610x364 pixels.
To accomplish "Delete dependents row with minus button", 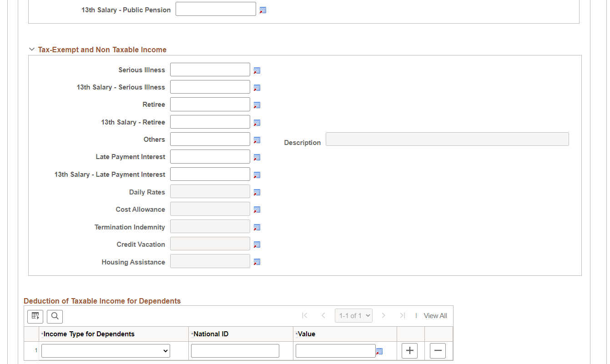I will coord(438,351).
